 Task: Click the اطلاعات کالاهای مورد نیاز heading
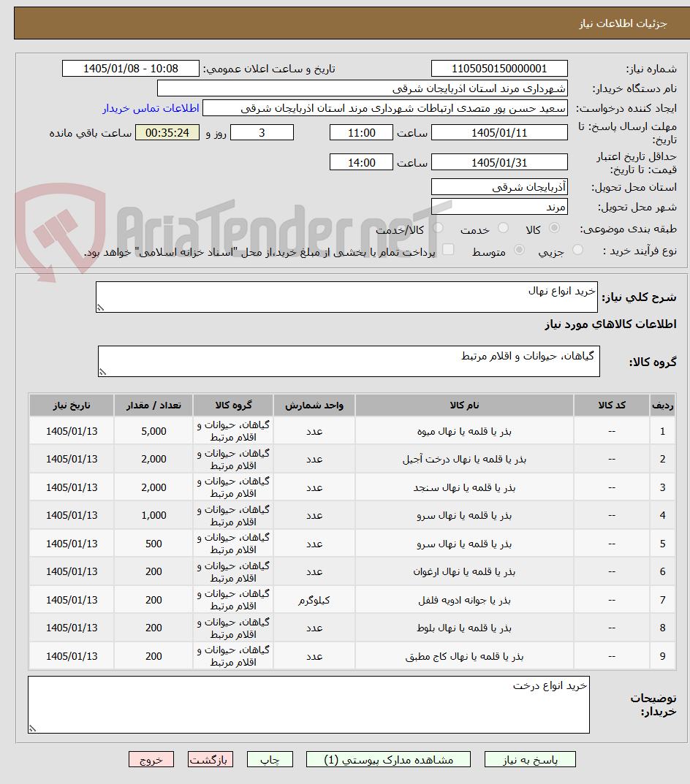pos(610,324)
